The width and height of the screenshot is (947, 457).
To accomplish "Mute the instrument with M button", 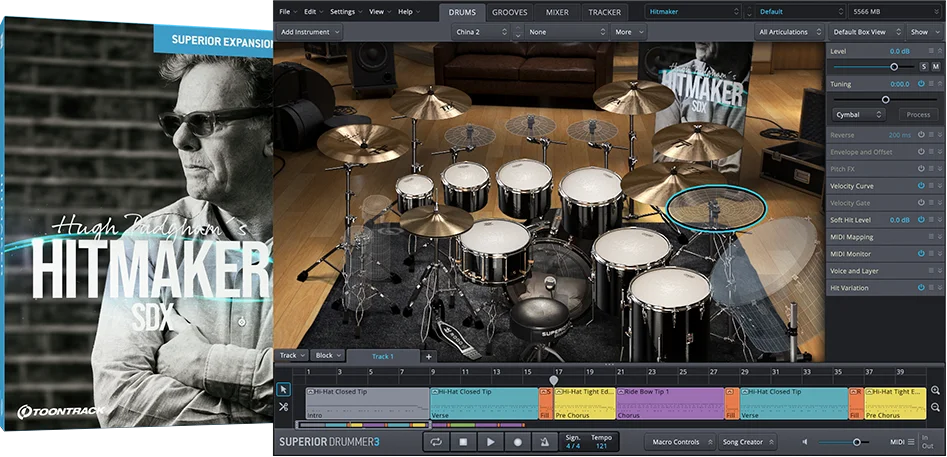I will click(936, 66).
